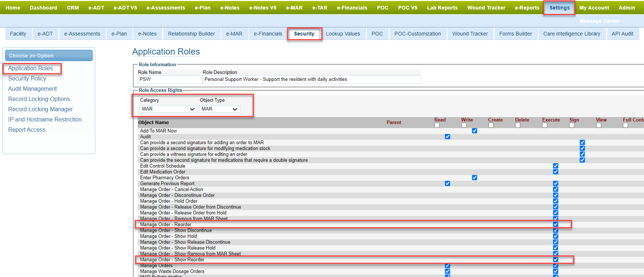Uncheck Execute for Edit Medication Order

pos(556,172)
